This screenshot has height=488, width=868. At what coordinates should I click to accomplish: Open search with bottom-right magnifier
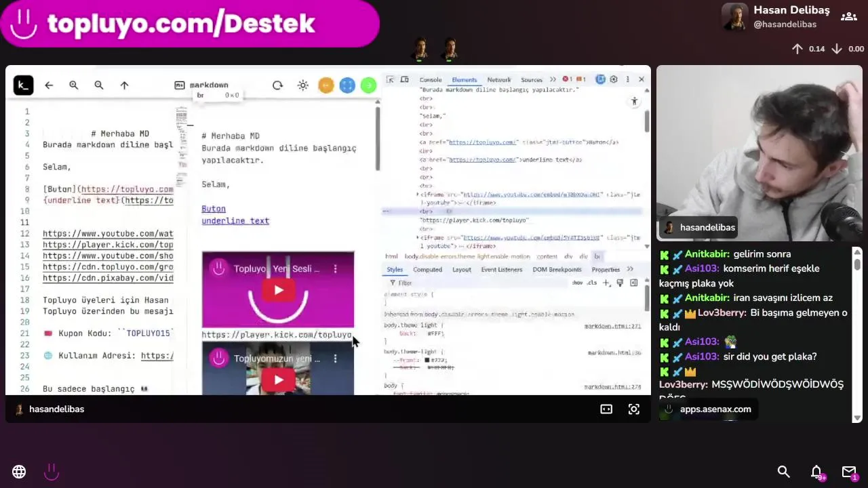click(x=783, y=472)
